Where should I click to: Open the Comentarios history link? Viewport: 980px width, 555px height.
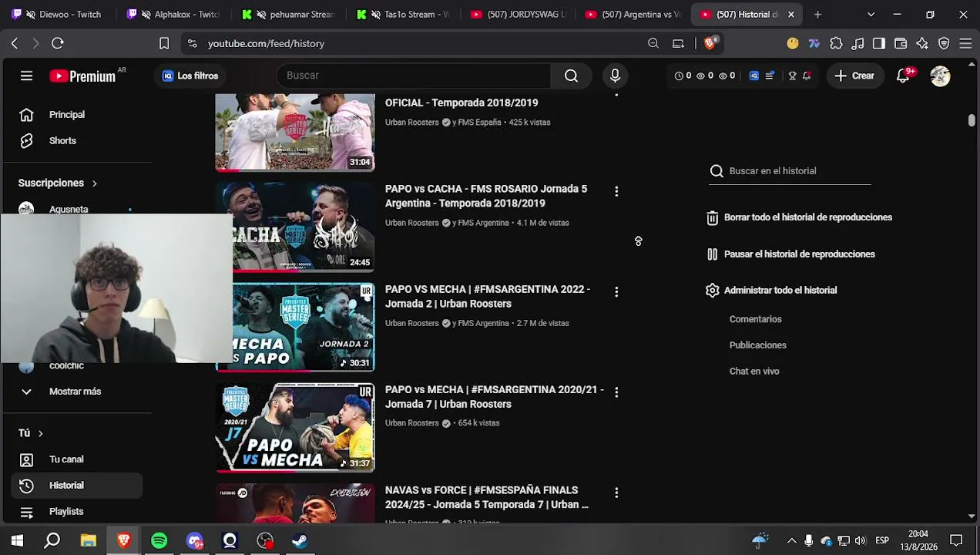(x=755, y=319)
